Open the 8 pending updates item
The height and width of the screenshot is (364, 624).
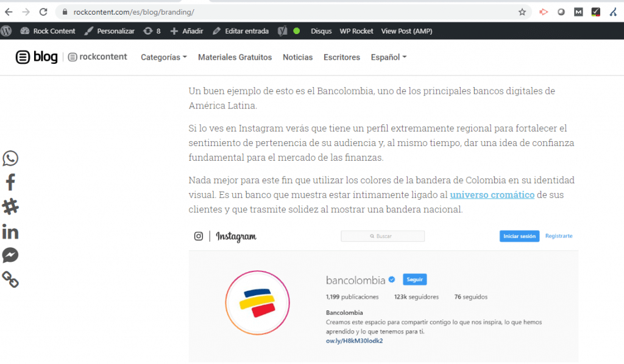click(x=152, y=31)
